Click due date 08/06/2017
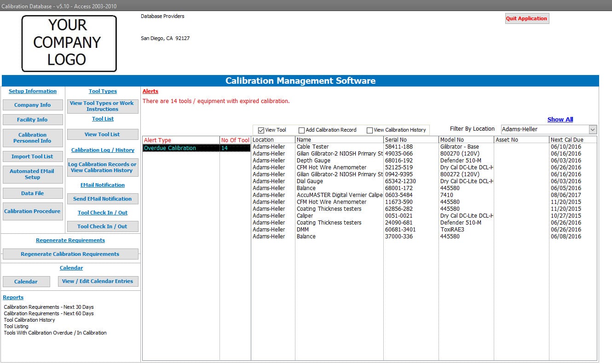This screenshot has height=364, width=612. click(x=566, y=195)
